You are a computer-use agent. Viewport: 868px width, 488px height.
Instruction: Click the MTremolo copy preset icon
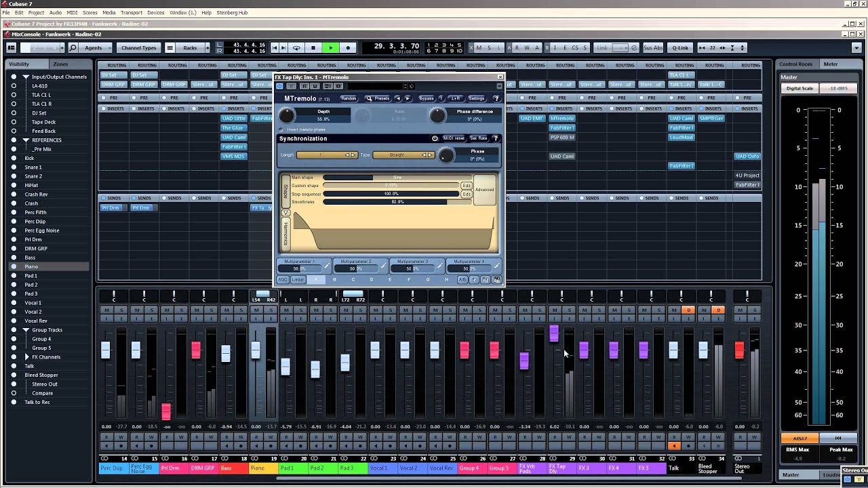tap(486, 280)
